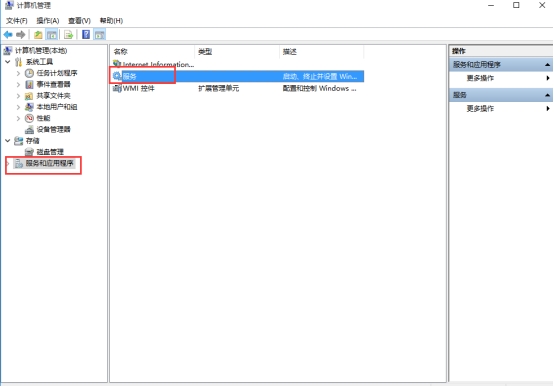Open Help via the blue question icon

[x=86, y=35]
